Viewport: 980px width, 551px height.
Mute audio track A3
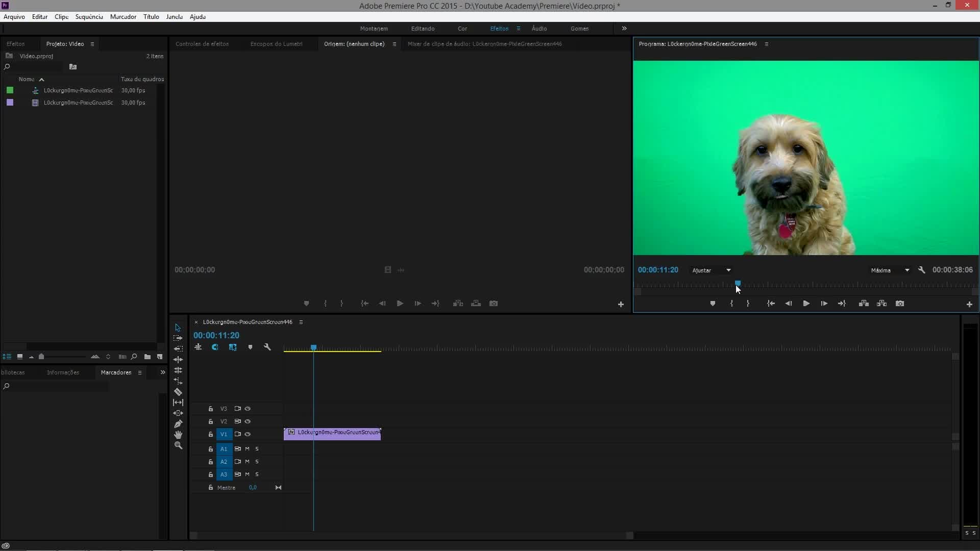(247, 474)
